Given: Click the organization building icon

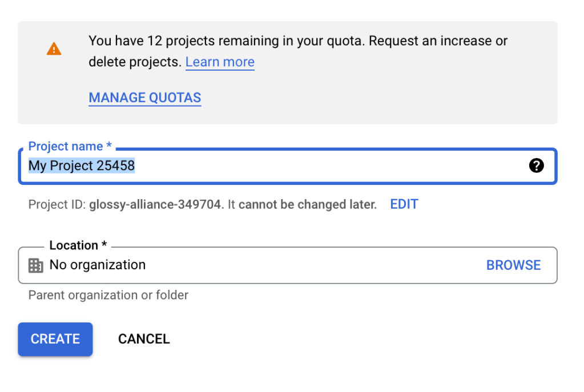Looking at the screenshot, I should (x=36, y=265).
